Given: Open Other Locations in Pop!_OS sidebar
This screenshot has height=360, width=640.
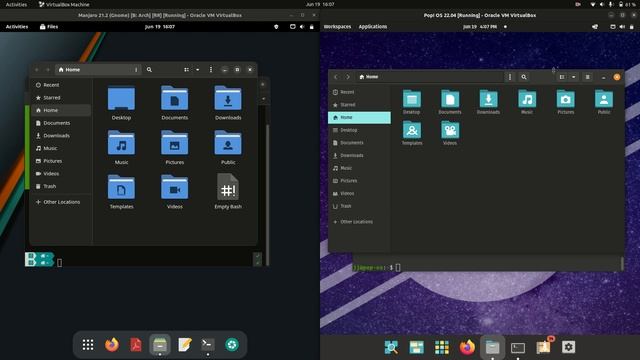Looking at the screenshot, I should (x=359, y=222).
